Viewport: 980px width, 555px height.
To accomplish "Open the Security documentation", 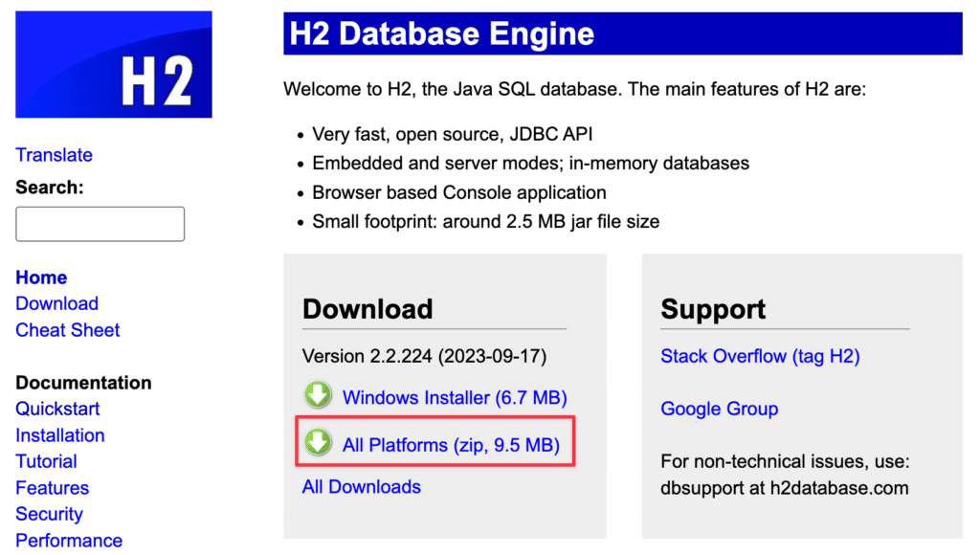I will pos(49,514).
